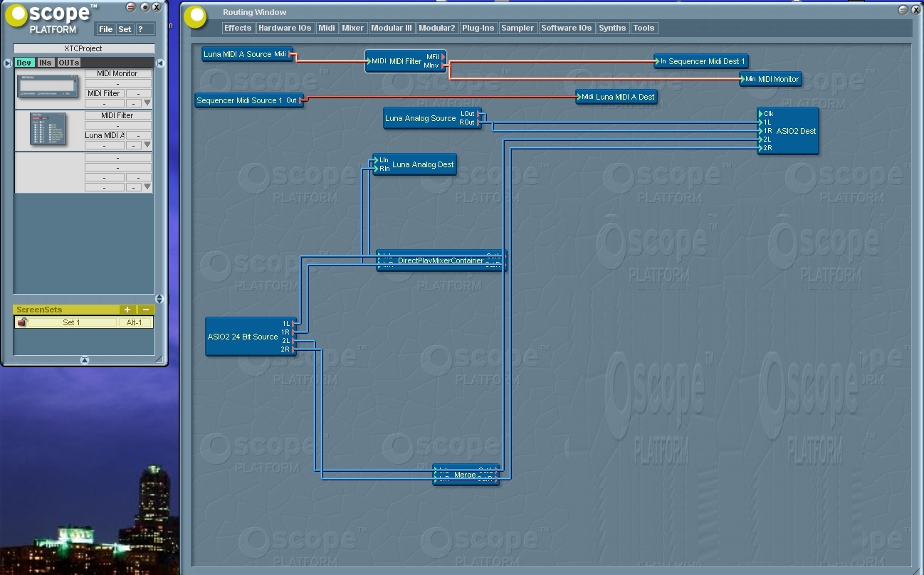The image size is (924, 575).
Task: Switch to the OUTs tab
Action: (68, 63)
